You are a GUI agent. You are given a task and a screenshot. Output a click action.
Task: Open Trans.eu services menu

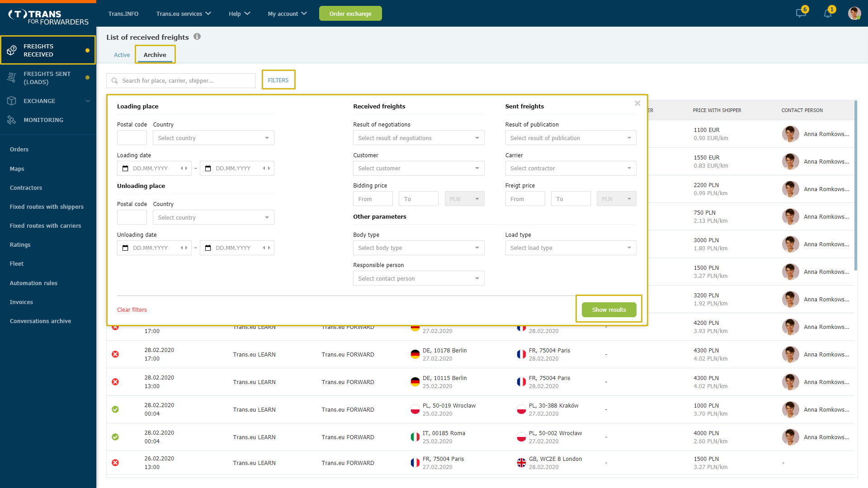184,14
